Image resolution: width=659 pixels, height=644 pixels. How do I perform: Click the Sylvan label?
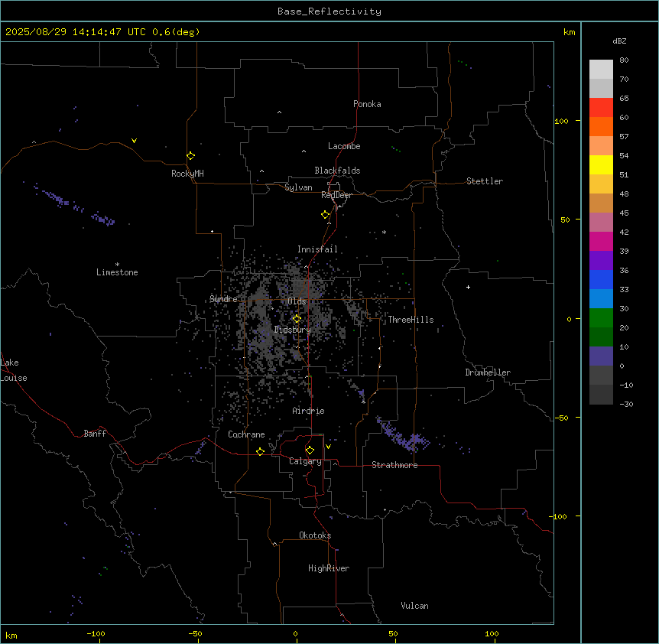click(x=298, y=187)
